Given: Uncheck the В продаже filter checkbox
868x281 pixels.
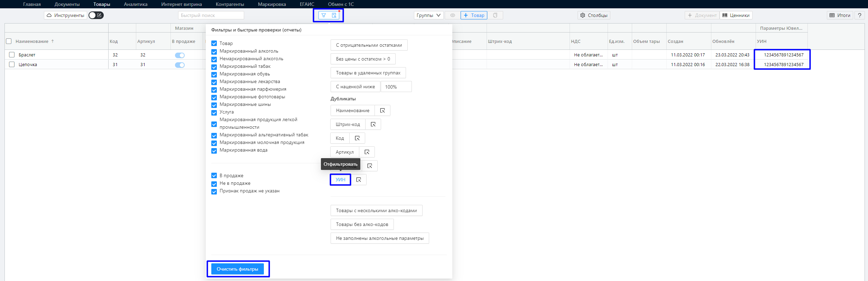Looking at the screenshot, I should click(214, 176).
